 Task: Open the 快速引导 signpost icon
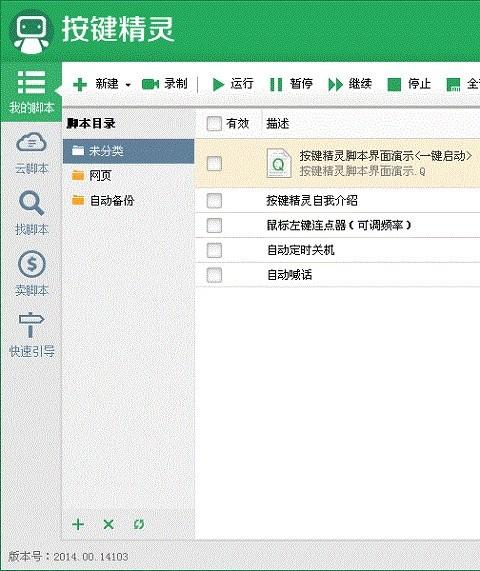pyautogui.click(x=31, y=325)
